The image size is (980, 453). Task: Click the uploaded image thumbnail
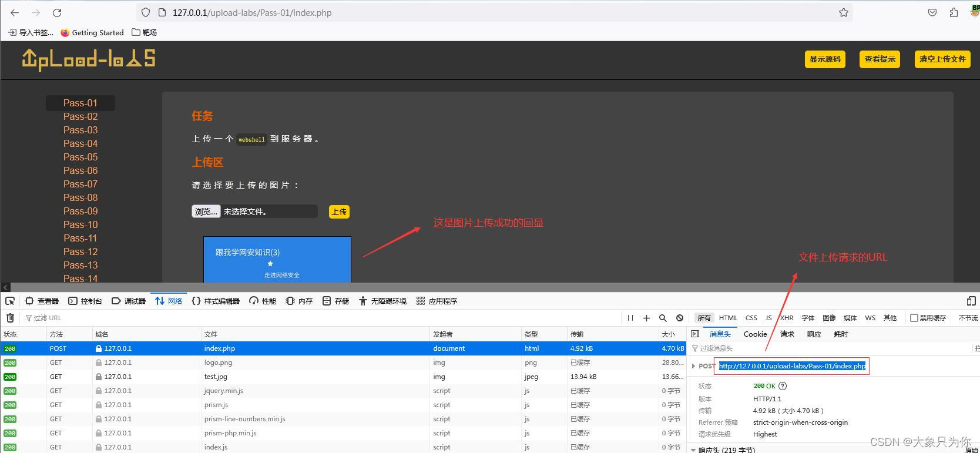pyautogui.click(x=277, y=259)
